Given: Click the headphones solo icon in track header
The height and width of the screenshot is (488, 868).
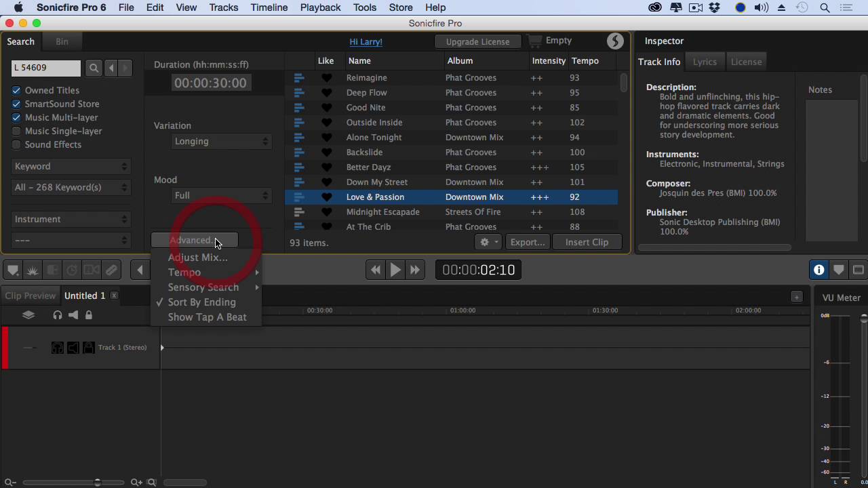Looking at the screenshot, I should 58,314.
